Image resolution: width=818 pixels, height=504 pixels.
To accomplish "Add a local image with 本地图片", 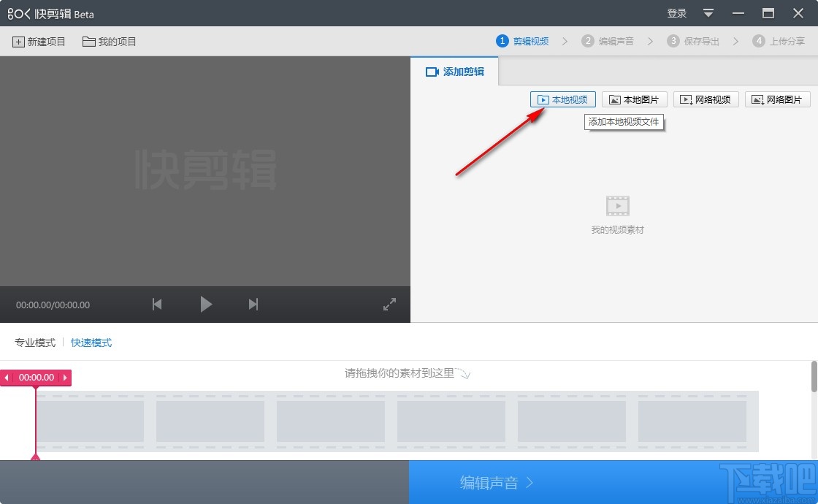I will point(635,99).
